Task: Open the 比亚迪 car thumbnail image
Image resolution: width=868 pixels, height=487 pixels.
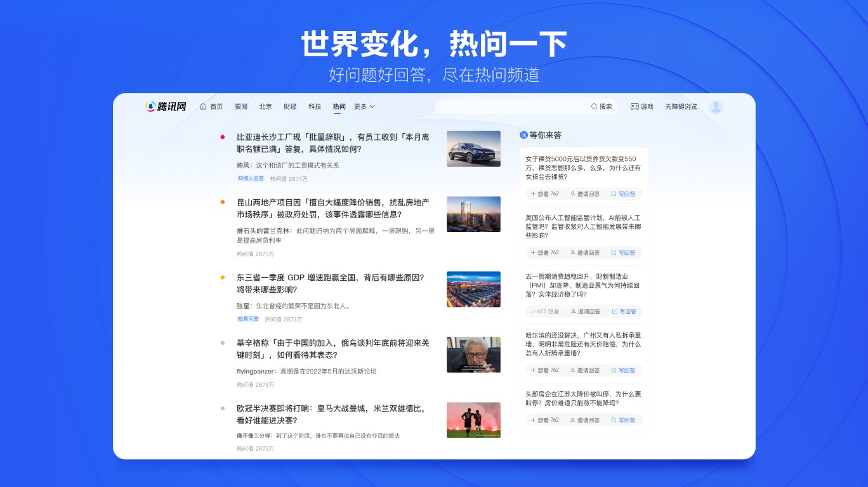Action: 473,149
